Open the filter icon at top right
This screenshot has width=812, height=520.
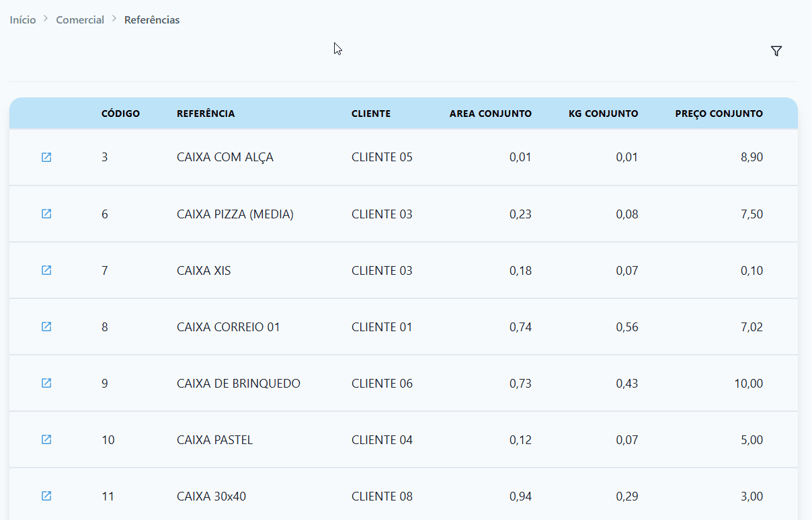[776, 51]
